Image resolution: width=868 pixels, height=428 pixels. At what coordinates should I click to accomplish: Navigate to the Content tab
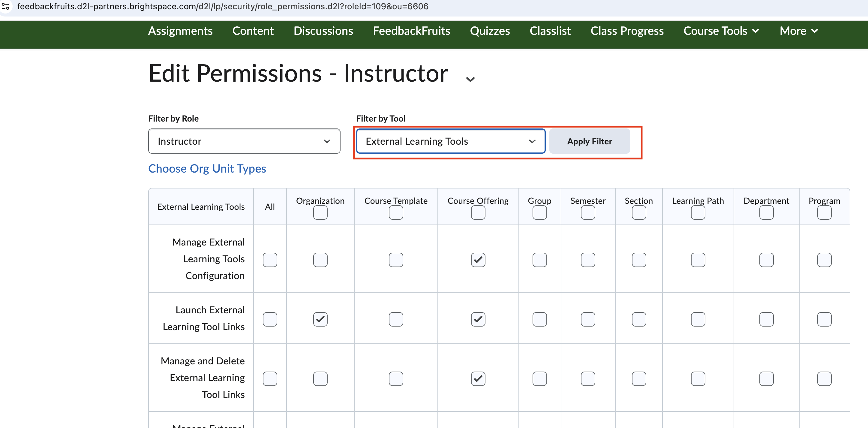click(x=253, y=31)
